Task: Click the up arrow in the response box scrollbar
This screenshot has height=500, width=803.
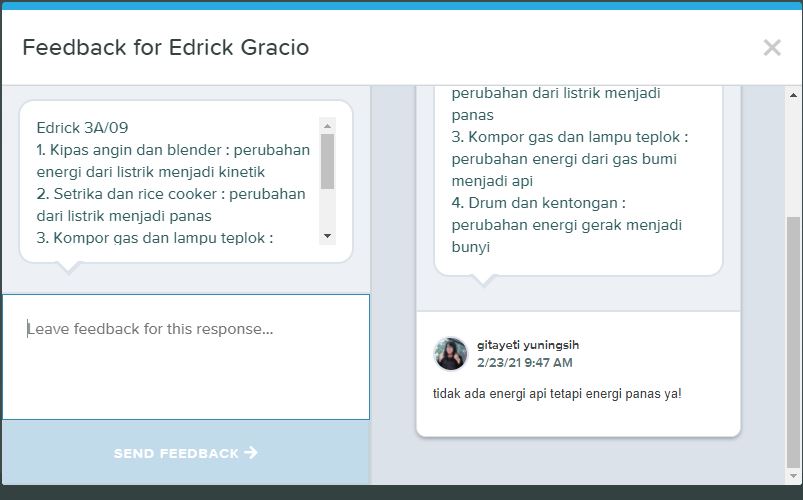Action: (x=327, y=126)
